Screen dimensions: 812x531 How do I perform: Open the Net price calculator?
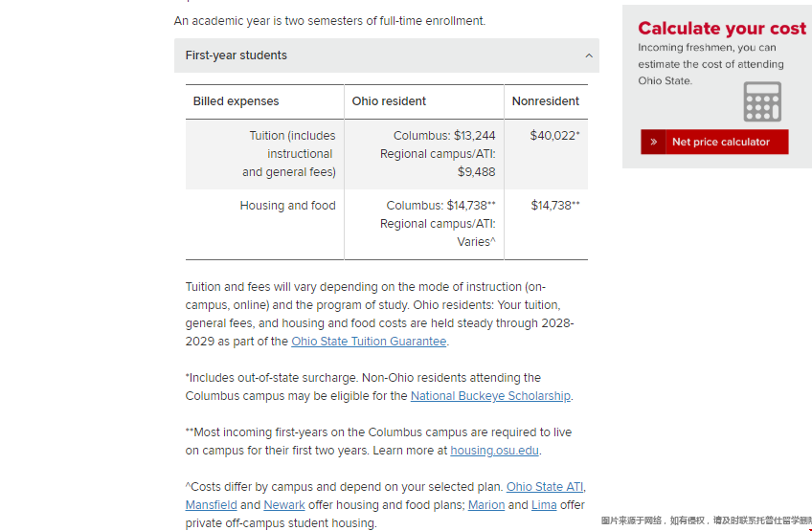coord(720,142)
